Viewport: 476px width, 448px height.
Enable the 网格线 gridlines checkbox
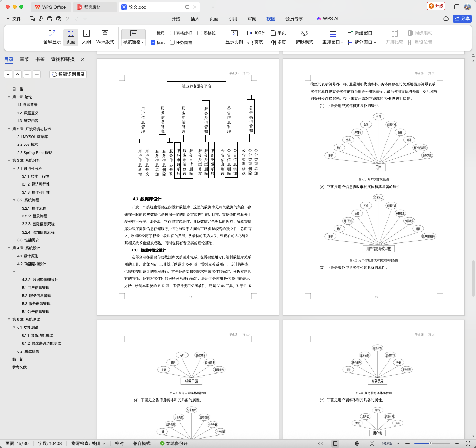click(206, 33)
